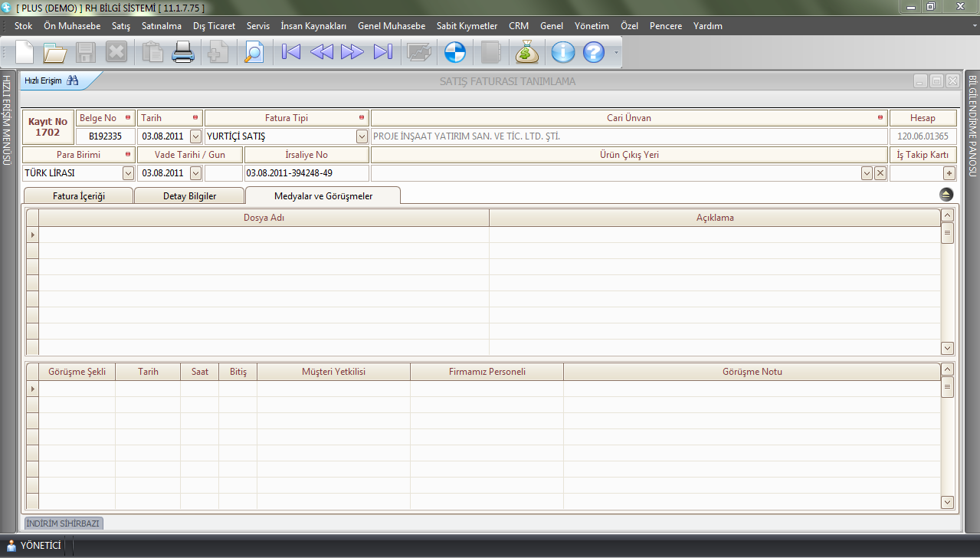980x558 pixels.
Task: Open the Genel Muhasebe menu
Action: coord(391,26)
